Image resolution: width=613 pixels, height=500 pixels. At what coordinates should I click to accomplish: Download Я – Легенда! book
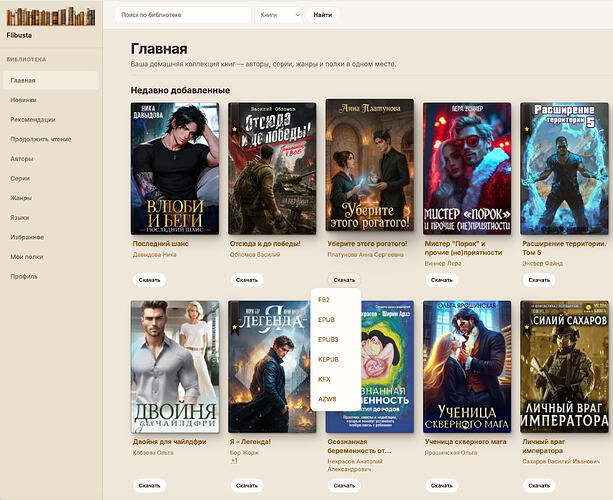(x=247, y=486)
